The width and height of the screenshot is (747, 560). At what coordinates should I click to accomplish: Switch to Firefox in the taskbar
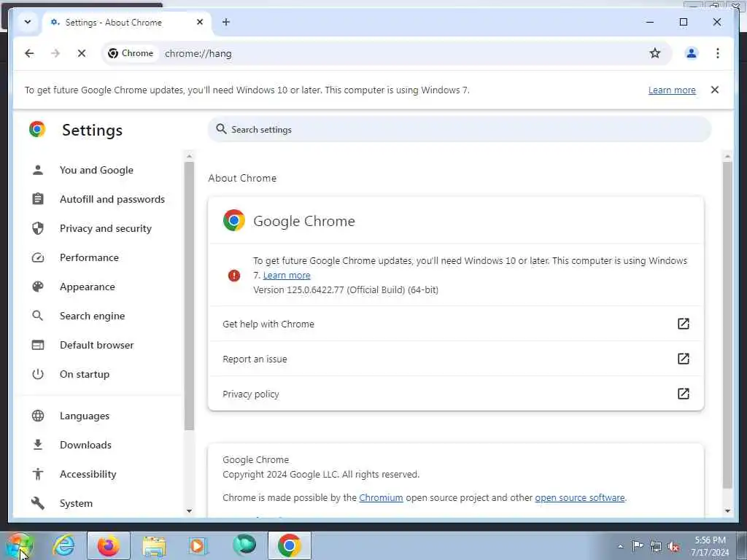tap(109, 545)
